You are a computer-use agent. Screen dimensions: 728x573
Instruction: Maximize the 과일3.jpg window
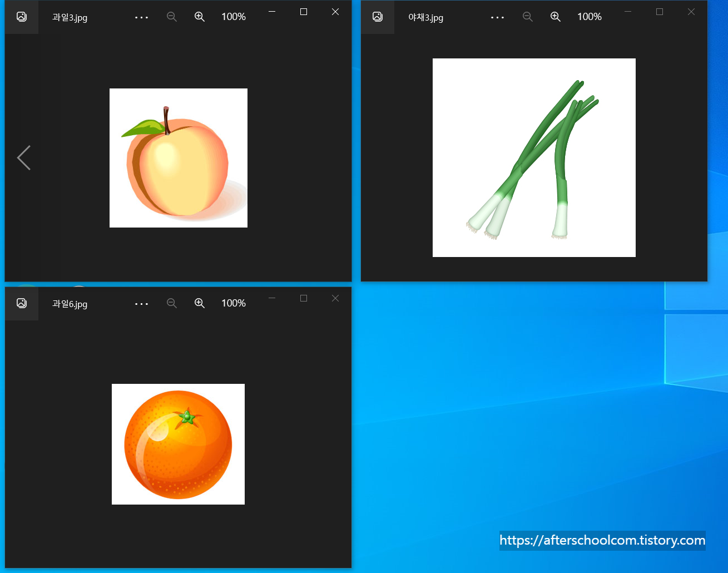[304, 12]
